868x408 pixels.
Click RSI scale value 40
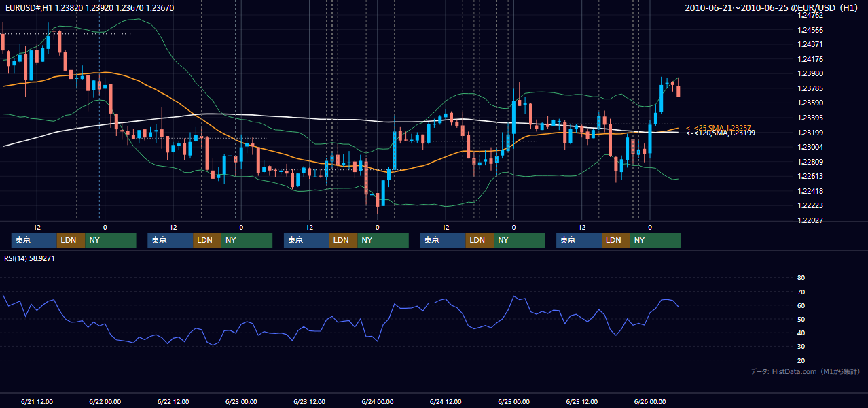tap(801, 333)
